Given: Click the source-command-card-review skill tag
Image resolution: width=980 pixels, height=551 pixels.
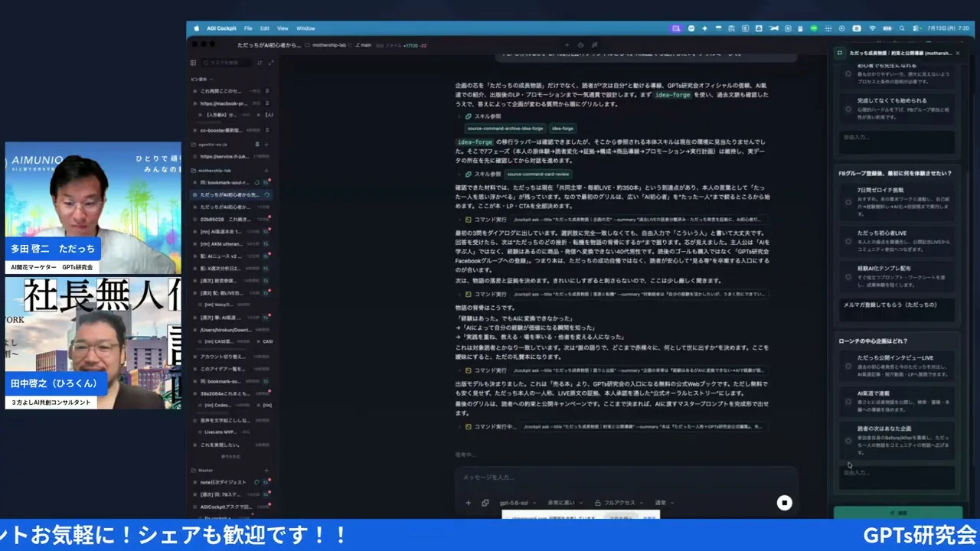Looking at the screenshot, I should click(537, 174).
